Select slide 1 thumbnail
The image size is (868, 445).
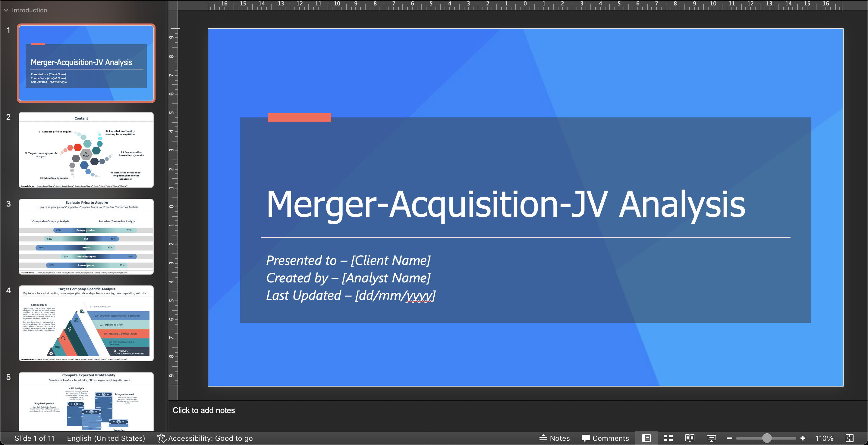pos(86,63)
